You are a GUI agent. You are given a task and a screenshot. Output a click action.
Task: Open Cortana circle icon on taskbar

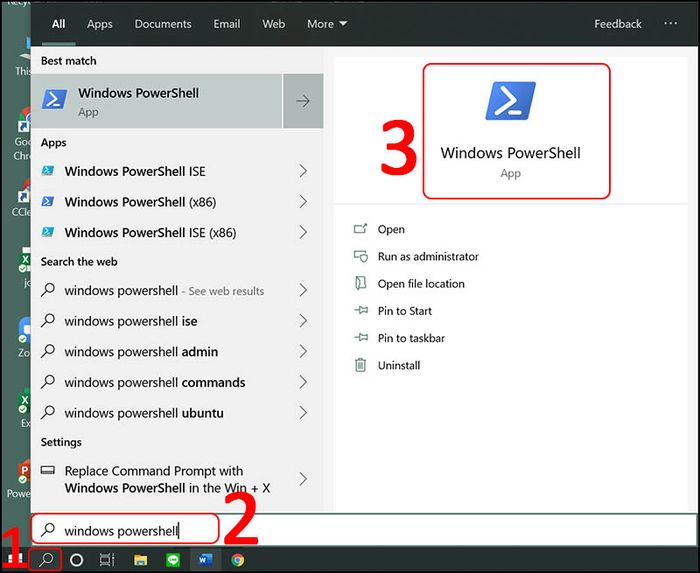pos(77,560)
